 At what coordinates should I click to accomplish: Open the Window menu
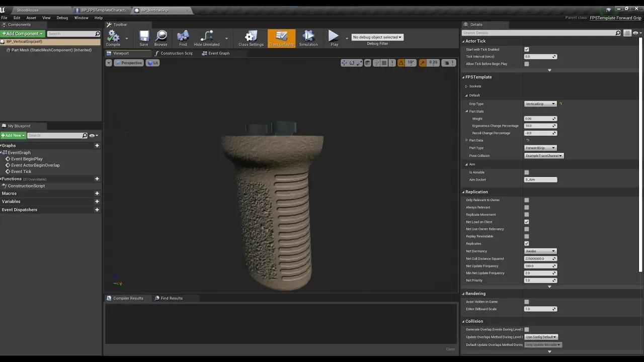(x=81, y=17)
